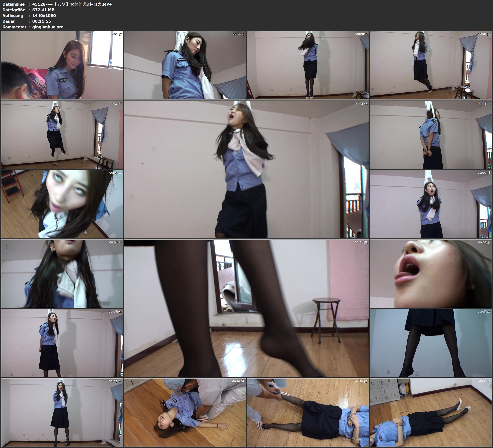Image resolution: width=493 pixels, height=448 pixels.
Task: Open the frame marked 00:06:16
Action: (x=62, y=273)
